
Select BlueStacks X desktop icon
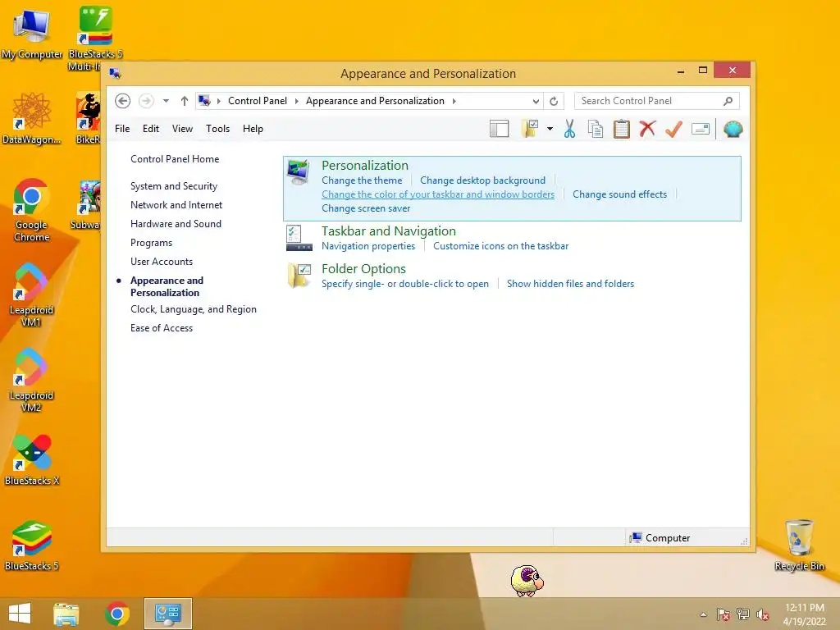pyautogui.click(x=32, y=459)
